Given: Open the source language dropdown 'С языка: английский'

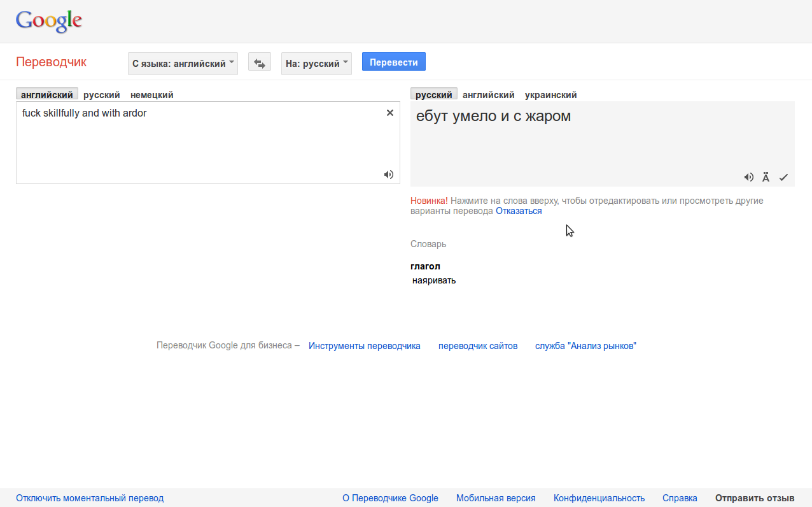Looking at the screenshot, I should tap(183, 63).
